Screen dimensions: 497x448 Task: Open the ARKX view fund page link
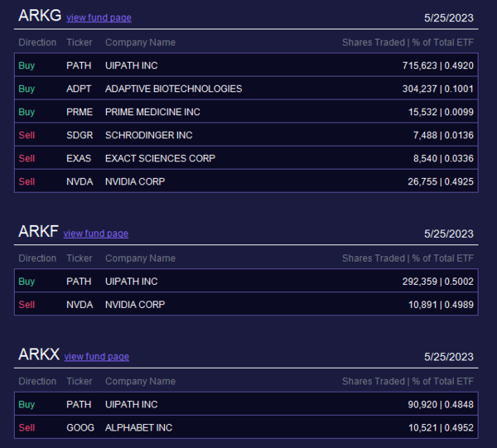[x=97, y=356]
